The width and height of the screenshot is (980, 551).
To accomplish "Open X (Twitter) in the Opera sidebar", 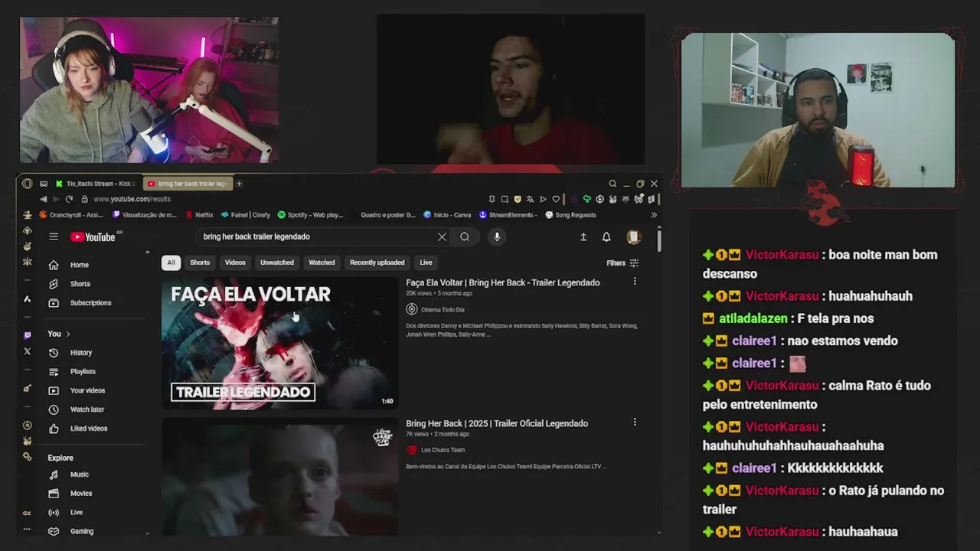I will (x=28, y=351).
